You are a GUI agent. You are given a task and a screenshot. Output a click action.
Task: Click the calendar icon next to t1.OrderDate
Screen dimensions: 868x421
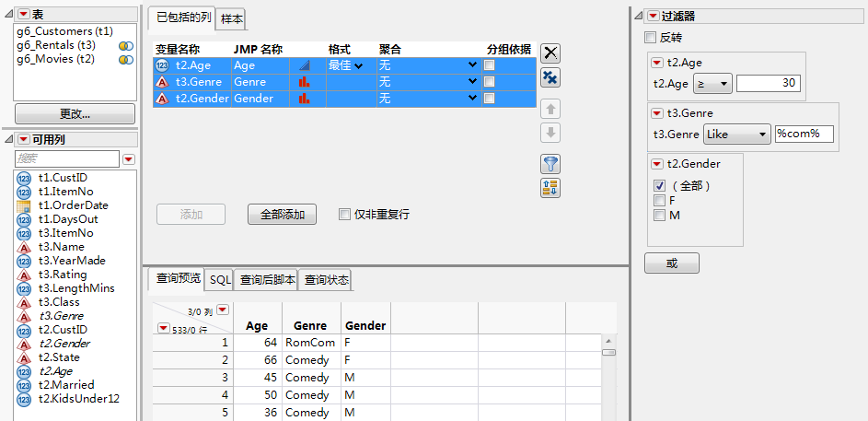pos(24,206)
